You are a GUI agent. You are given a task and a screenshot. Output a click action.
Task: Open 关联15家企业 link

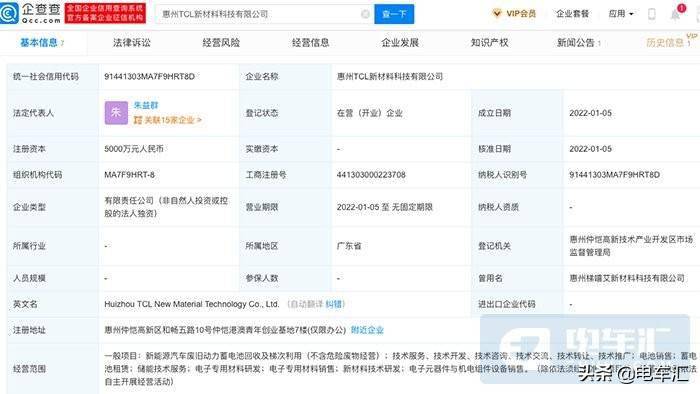167,120
